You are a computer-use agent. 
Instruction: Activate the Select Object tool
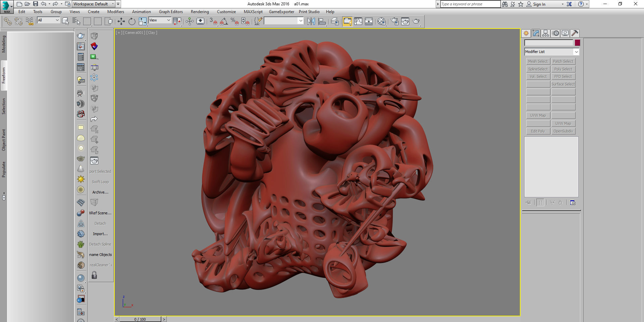point(65,21)
